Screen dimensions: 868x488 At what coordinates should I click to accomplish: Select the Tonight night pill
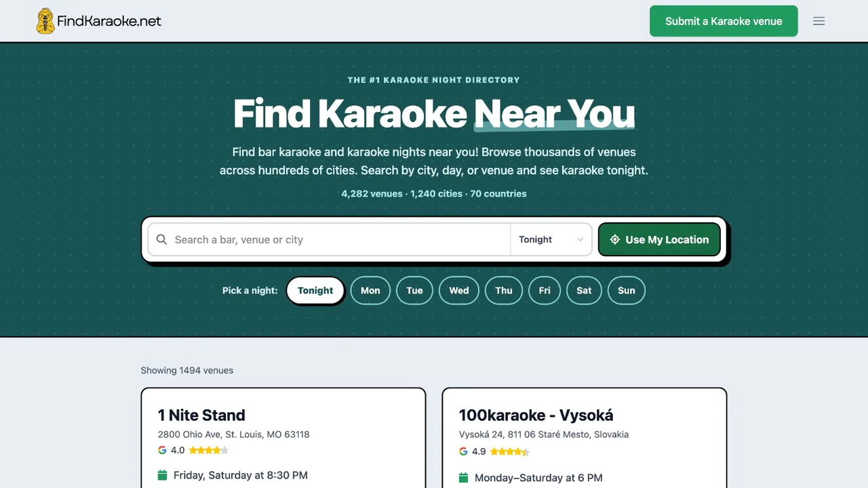click(x=315, y=290)
